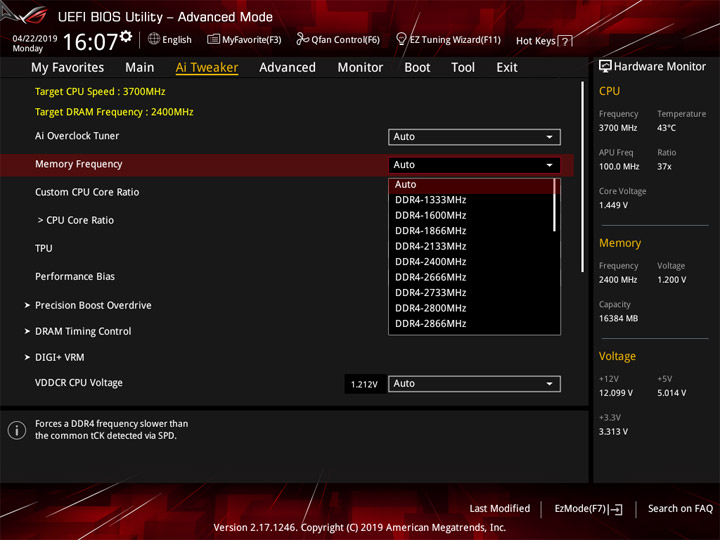
Task: Open the clock settings gear icon
Action: (126, 36)
